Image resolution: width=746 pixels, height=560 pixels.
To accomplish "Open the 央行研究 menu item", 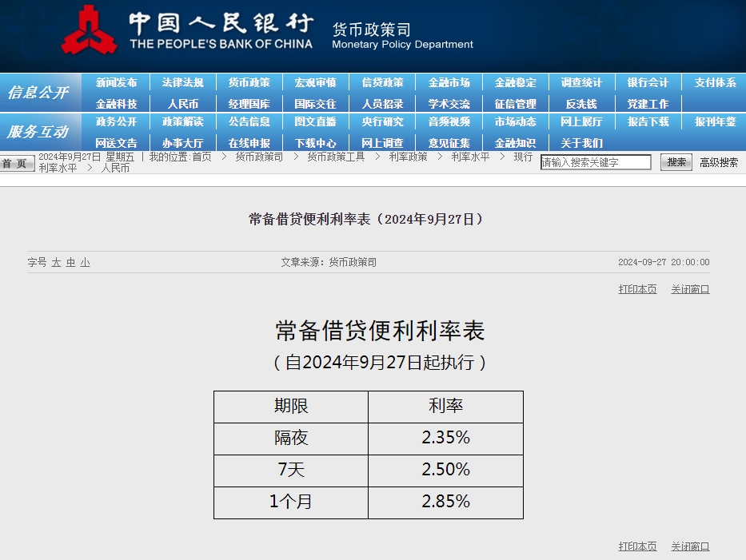I will (382, 122).
